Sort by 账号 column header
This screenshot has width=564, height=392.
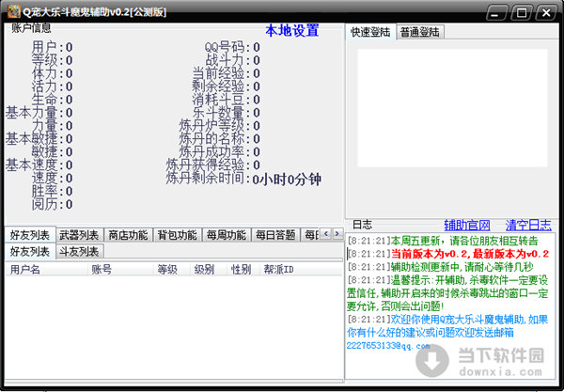coord(120,270)
